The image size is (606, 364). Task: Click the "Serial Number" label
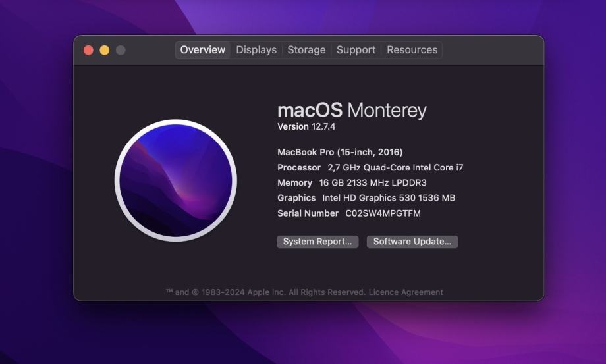(x=308, y=213)
